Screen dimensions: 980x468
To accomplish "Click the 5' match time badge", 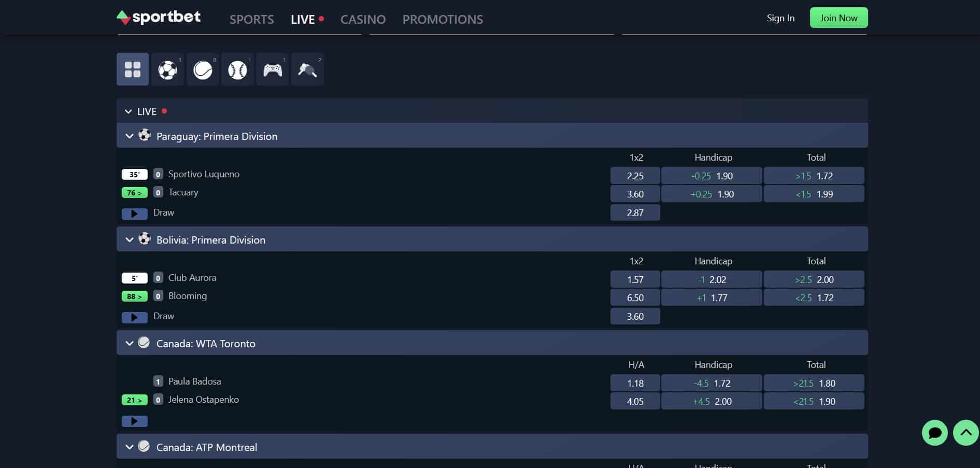I will [x=135, y=278].
